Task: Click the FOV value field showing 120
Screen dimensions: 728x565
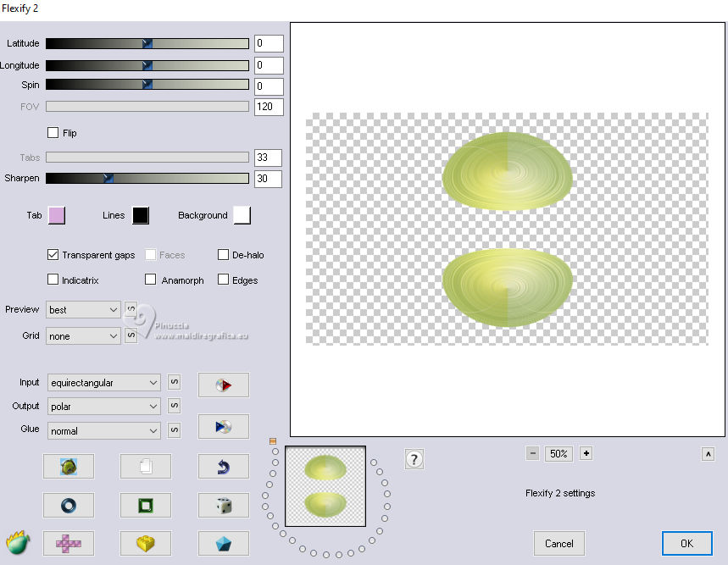Action: coord(269,107)
